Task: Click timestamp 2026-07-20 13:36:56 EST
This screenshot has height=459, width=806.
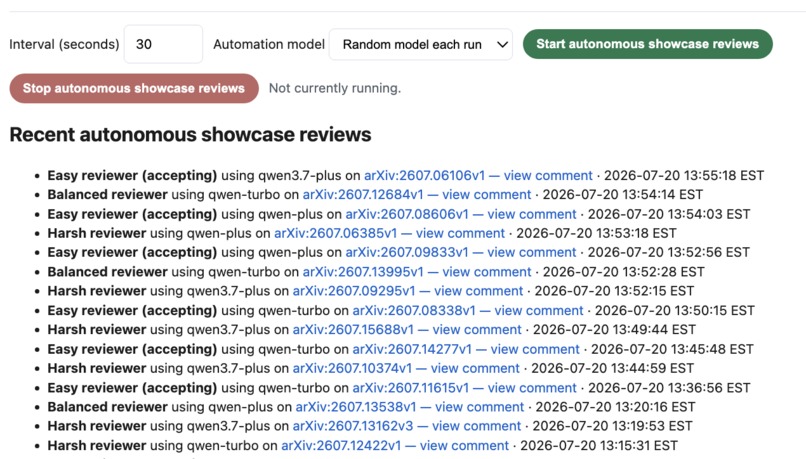Action: tap(669, 388)
